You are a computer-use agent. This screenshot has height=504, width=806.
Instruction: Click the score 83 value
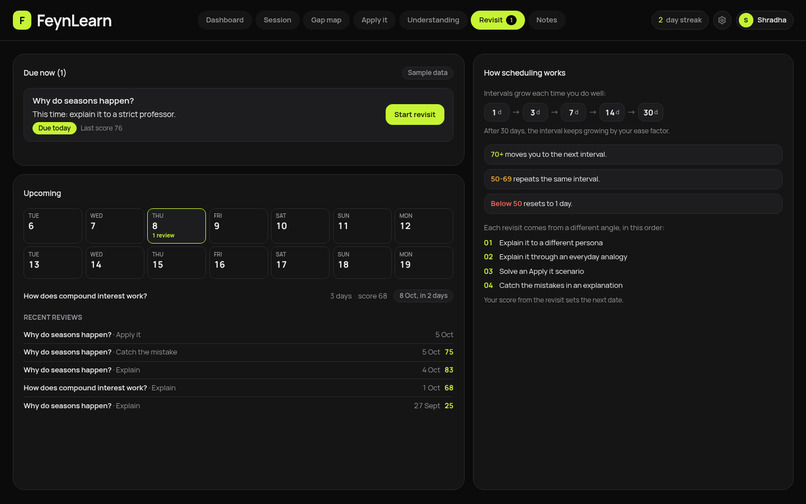click(x=449, y=370)
